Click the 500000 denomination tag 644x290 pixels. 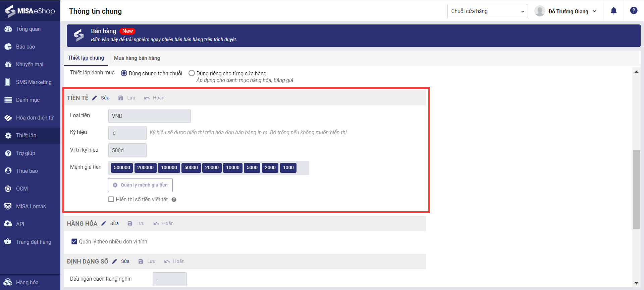(122, 168)
